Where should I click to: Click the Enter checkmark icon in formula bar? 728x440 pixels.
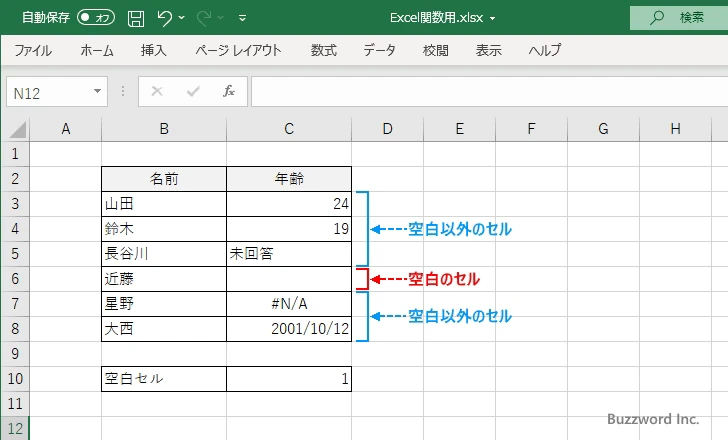tap(193, 91)
